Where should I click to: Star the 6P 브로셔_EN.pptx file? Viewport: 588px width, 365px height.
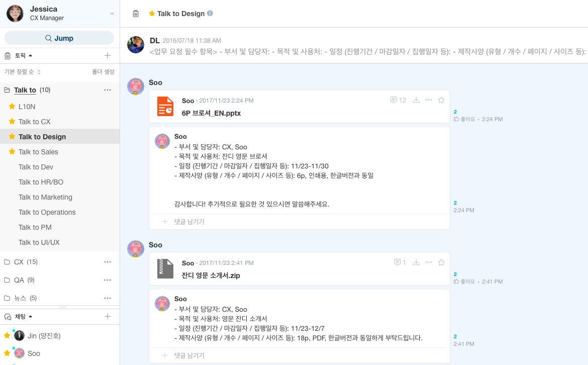click(441, 100)
